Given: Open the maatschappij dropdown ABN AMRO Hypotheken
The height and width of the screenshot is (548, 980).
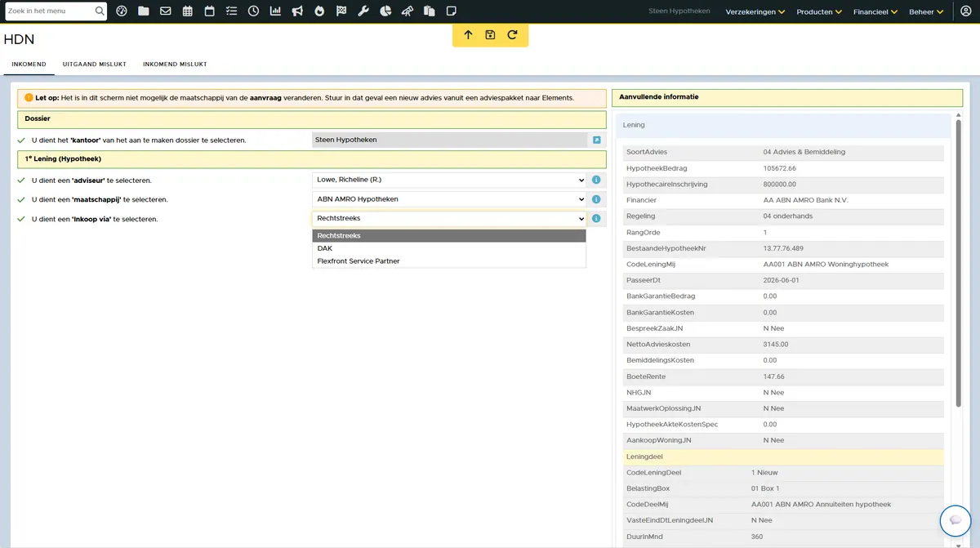Looking at the screenshot, I should coord(449,199).
